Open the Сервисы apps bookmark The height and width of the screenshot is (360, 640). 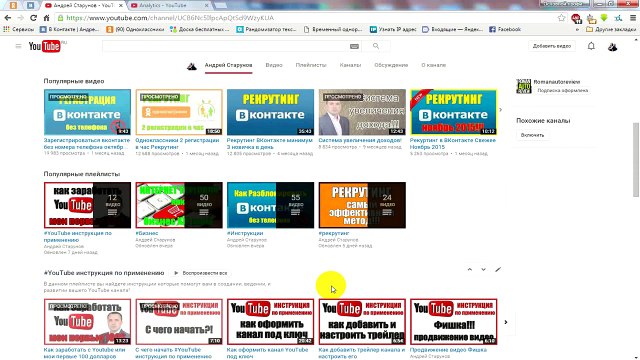(x=19, y=29)
